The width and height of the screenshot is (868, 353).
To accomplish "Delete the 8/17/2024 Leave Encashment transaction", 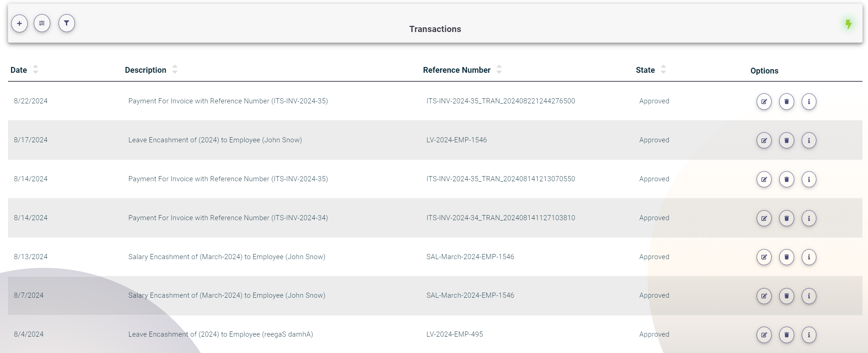I will click(x=787, y=140).
